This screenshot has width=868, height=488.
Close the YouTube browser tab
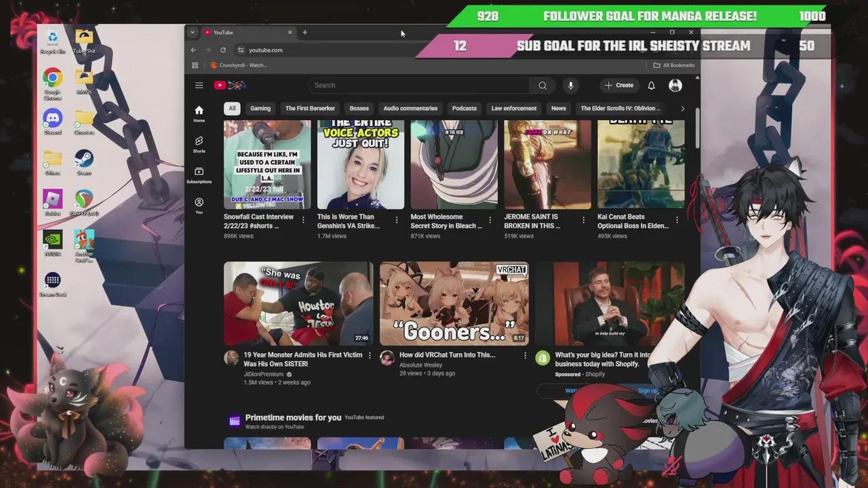(x=290, y=33)
